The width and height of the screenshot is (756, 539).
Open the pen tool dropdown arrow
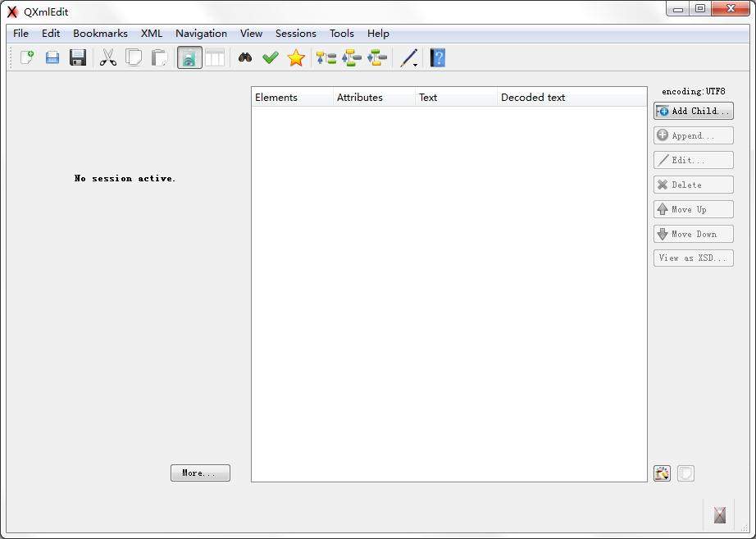point(416,65)
